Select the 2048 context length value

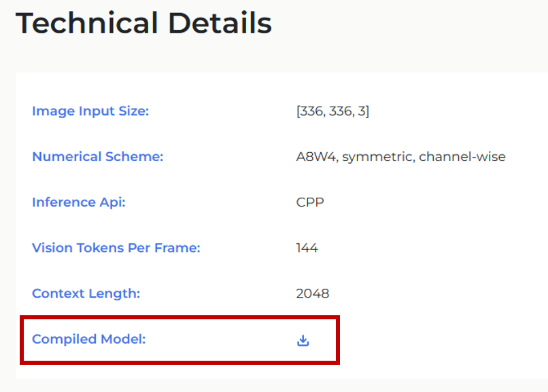tap(313, 293)
